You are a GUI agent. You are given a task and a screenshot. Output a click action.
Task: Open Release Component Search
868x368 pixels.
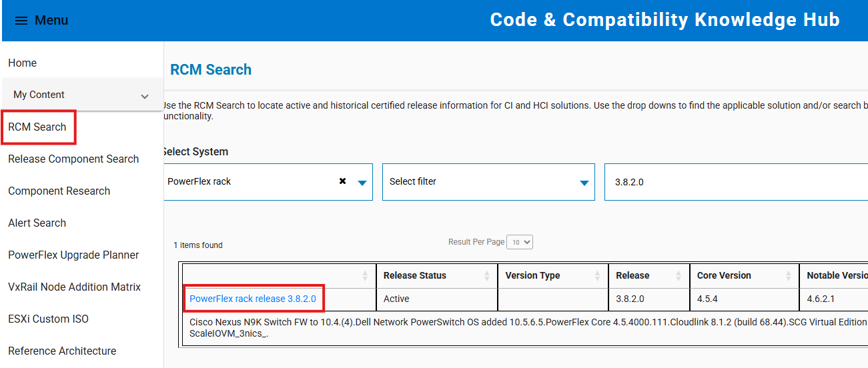[x=73, y=159]
